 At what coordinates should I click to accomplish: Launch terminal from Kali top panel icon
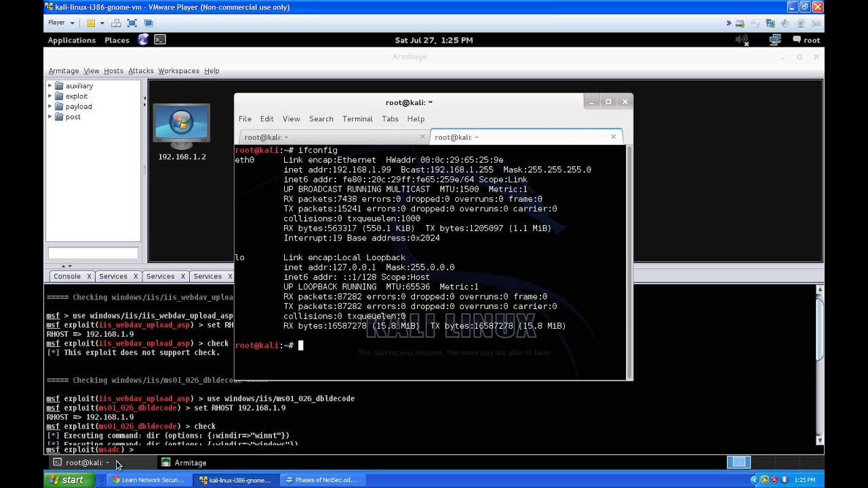(159, 40)
